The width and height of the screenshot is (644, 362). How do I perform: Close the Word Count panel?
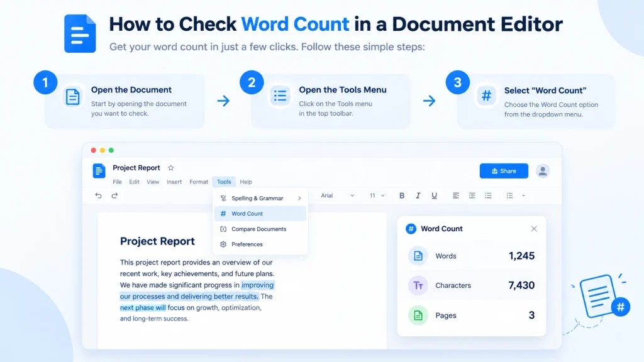(534, 229)
